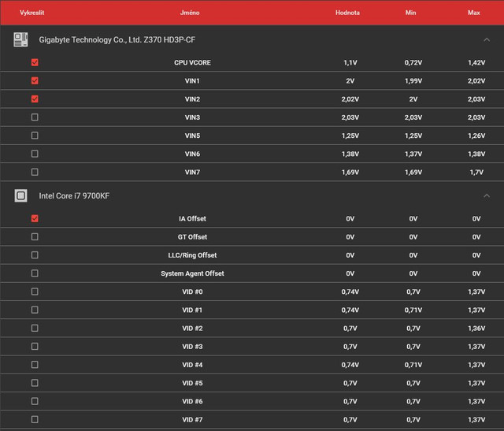
Task: Select the VIN7 row name
Action: (x=192, y=173)
